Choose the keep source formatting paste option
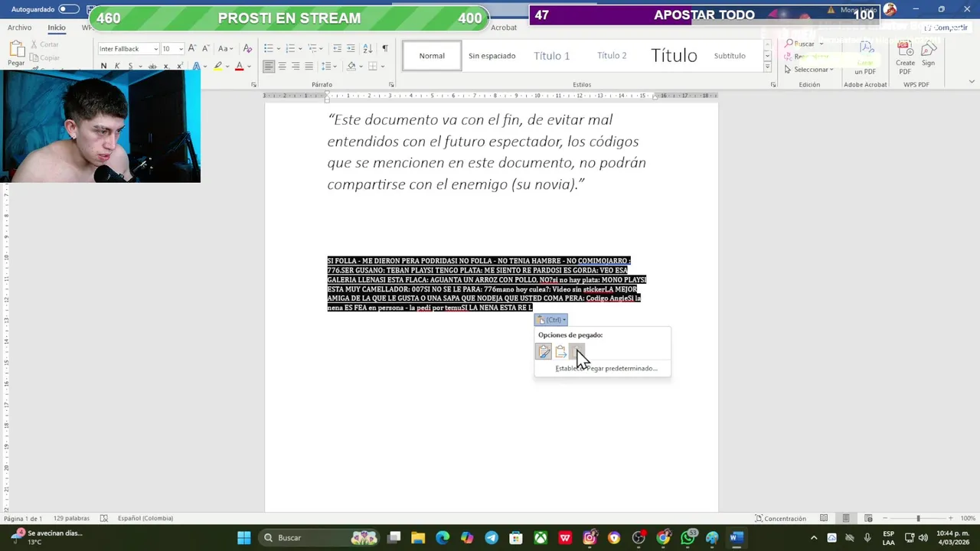This screenshot has width=980, height=551. pos(544,351)
